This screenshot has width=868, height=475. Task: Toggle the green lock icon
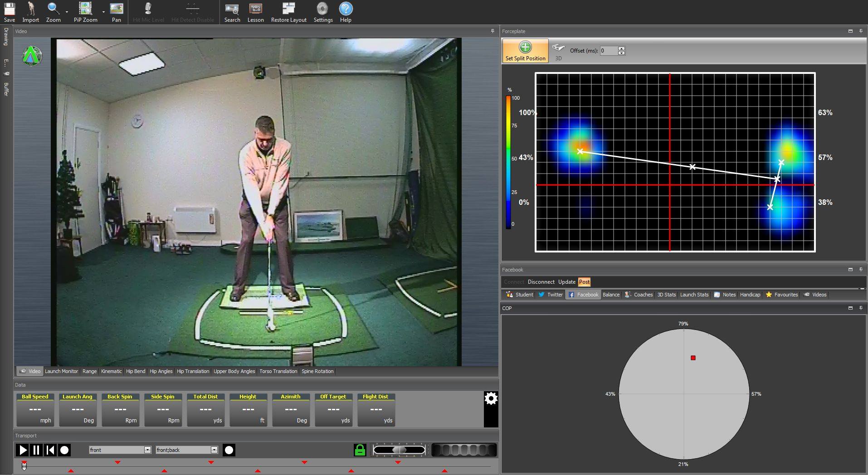360,450
